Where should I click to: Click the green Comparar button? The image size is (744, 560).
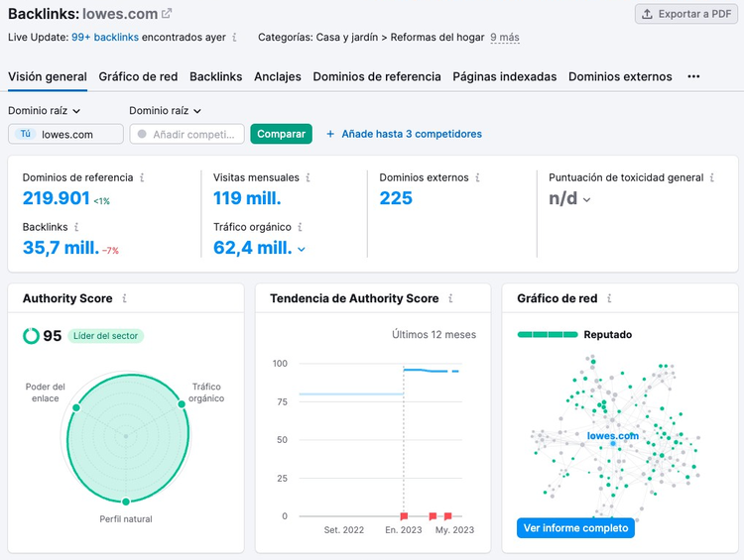[281, 134]
